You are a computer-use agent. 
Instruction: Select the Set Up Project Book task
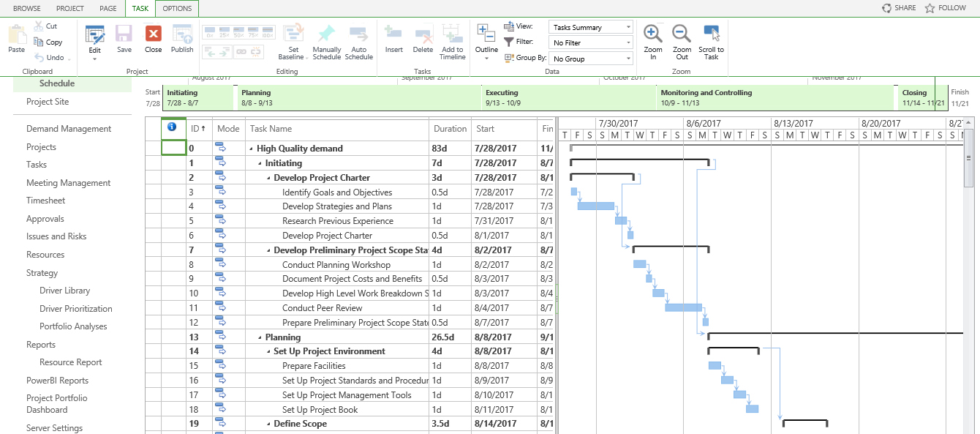pyautogui.click(x=320, y=410)
